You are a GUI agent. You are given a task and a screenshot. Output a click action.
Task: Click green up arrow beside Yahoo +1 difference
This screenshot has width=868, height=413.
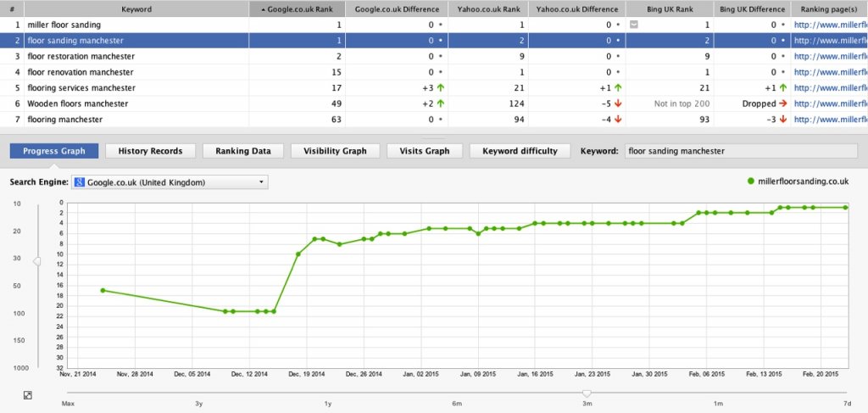pos(618,87)
